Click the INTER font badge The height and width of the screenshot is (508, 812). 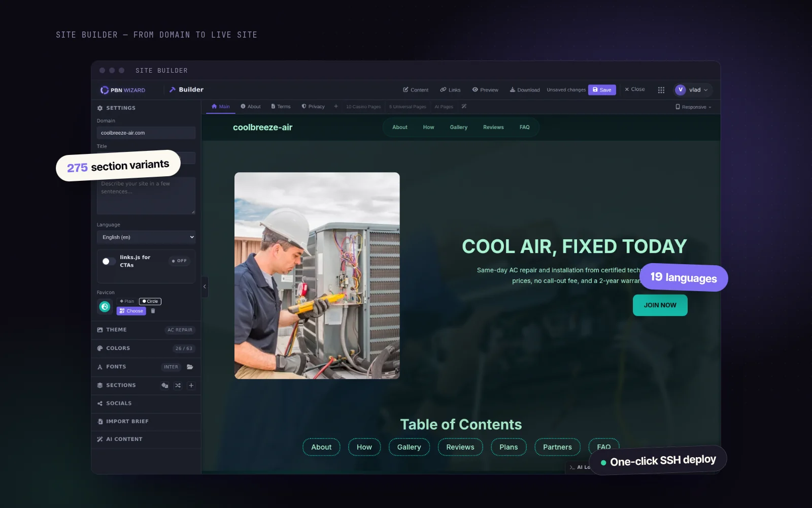[x=171, y=367]
